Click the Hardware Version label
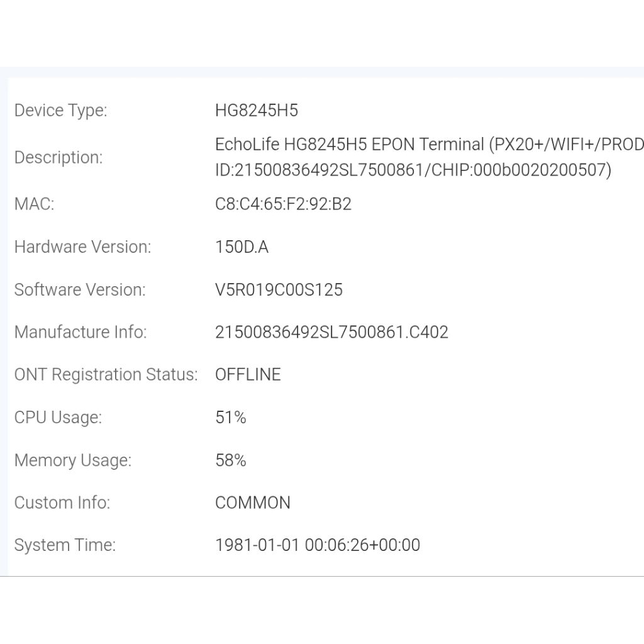644x644 pixels. click(x=82, y=247)
